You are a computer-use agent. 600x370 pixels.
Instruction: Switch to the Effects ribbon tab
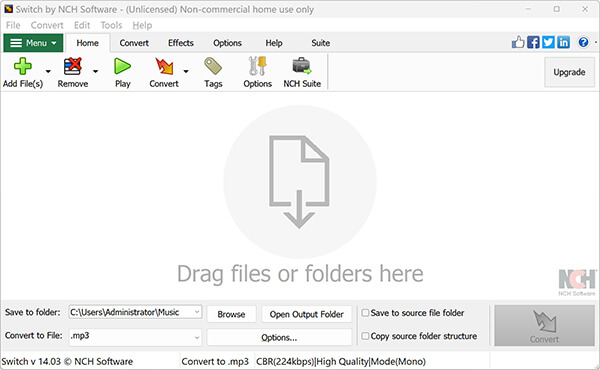[181, 43]
